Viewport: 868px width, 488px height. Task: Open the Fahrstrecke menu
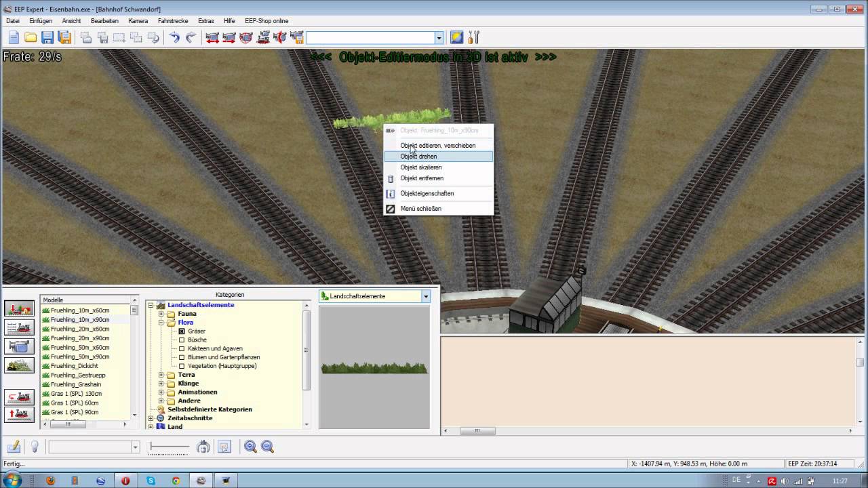coord(172,21)
